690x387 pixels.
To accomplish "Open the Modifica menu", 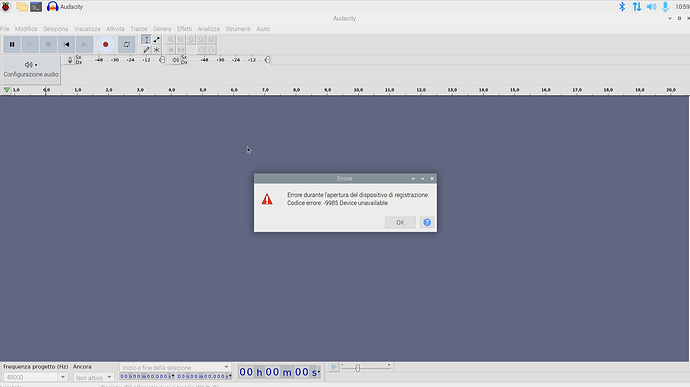I will 26,29.
